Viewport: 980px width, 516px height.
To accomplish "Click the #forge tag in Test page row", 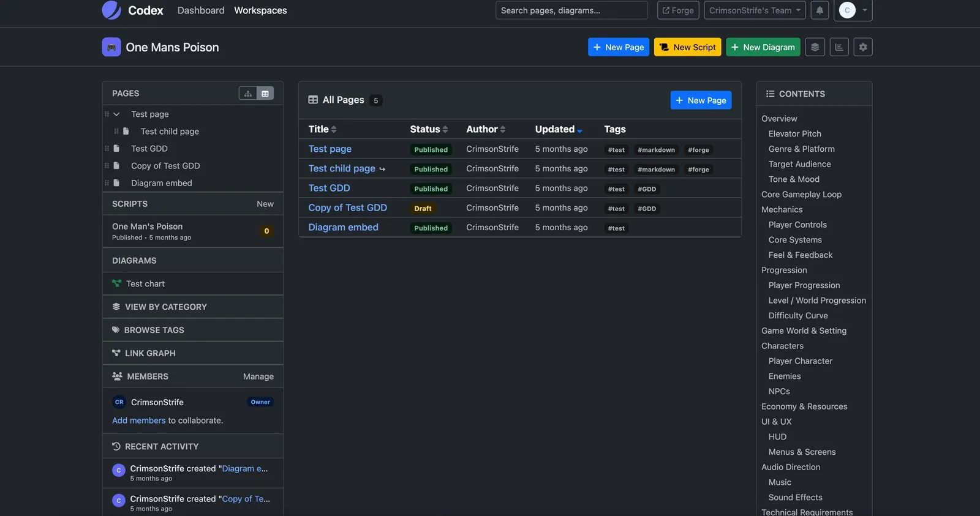I will point(698,150).
